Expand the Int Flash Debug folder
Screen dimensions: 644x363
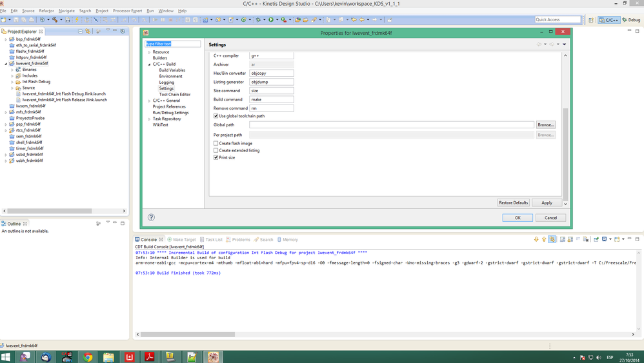(12, 82)
